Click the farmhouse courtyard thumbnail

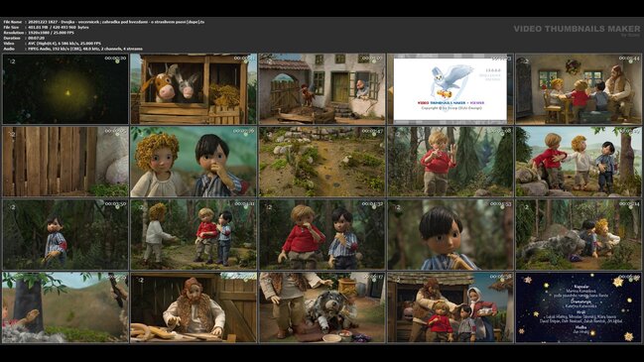(322, 88)
